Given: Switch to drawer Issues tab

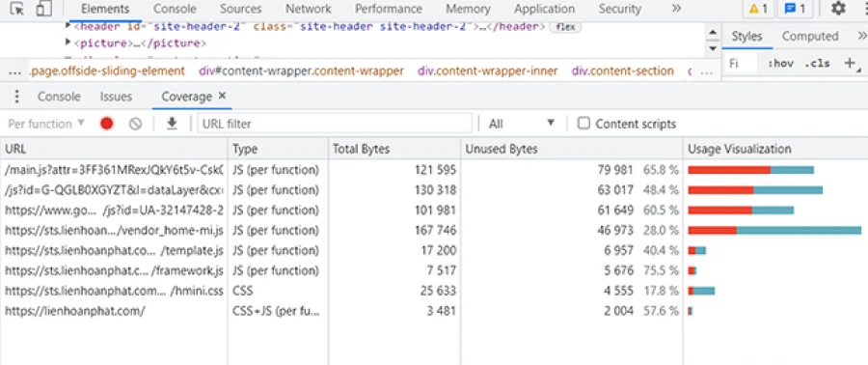Looking at the screenshot, I should 117,97.
